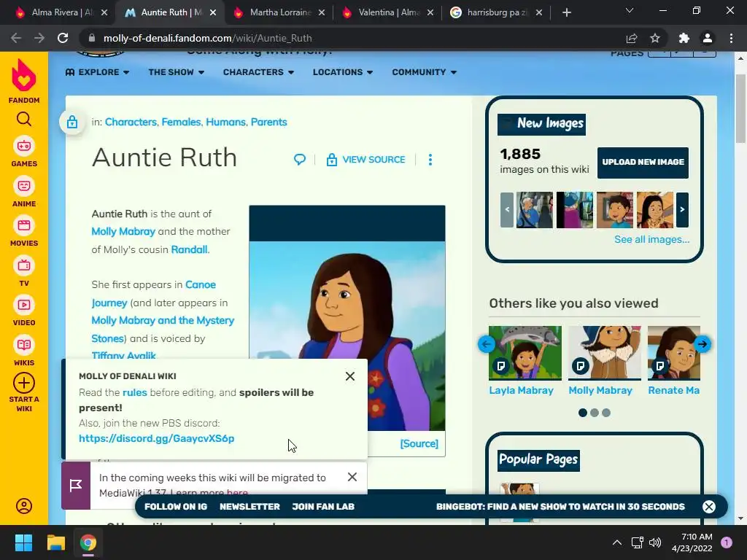The image size is (747, 560).
Task: Open Windows Start menu
Action: coord(23,542)
